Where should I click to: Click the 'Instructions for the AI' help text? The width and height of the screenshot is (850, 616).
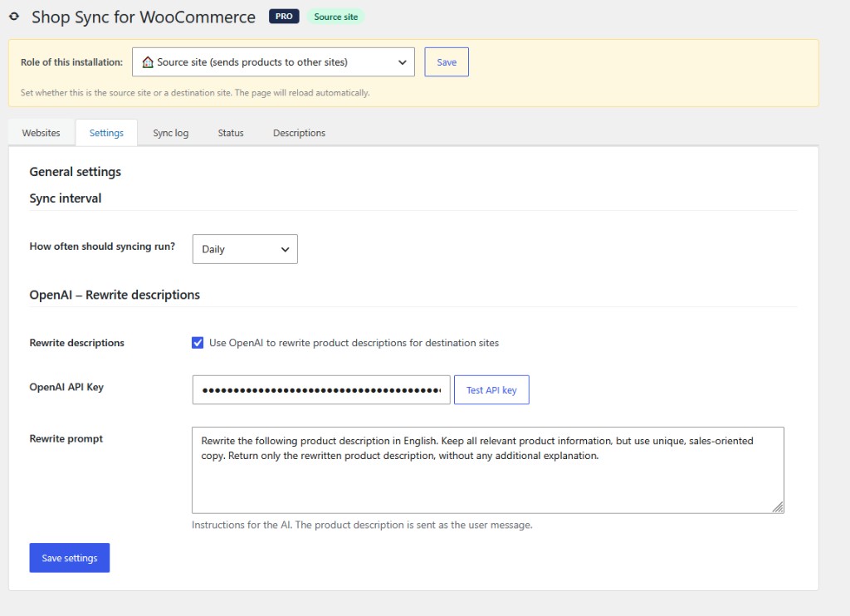pos(362,525)
